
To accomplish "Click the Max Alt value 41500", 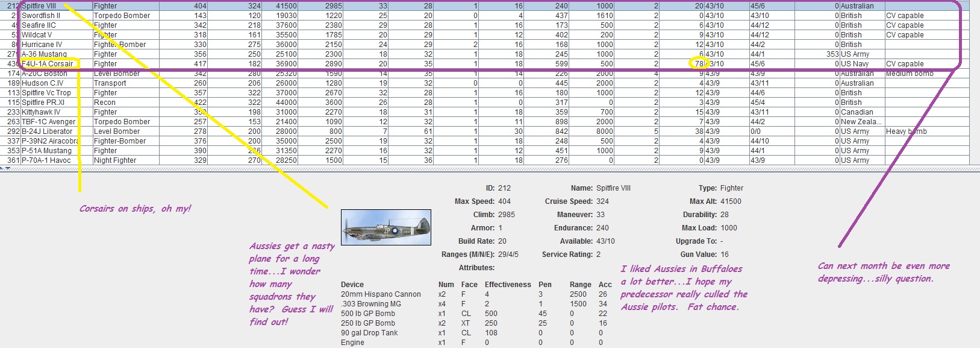I will tap(731, 201).
